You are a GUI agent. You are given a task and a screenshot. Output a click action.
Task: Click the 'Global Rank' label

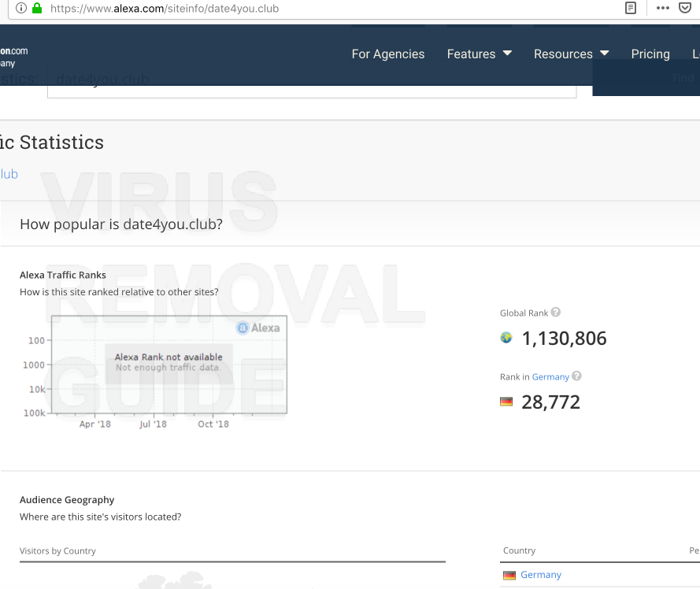click(524, 313)
